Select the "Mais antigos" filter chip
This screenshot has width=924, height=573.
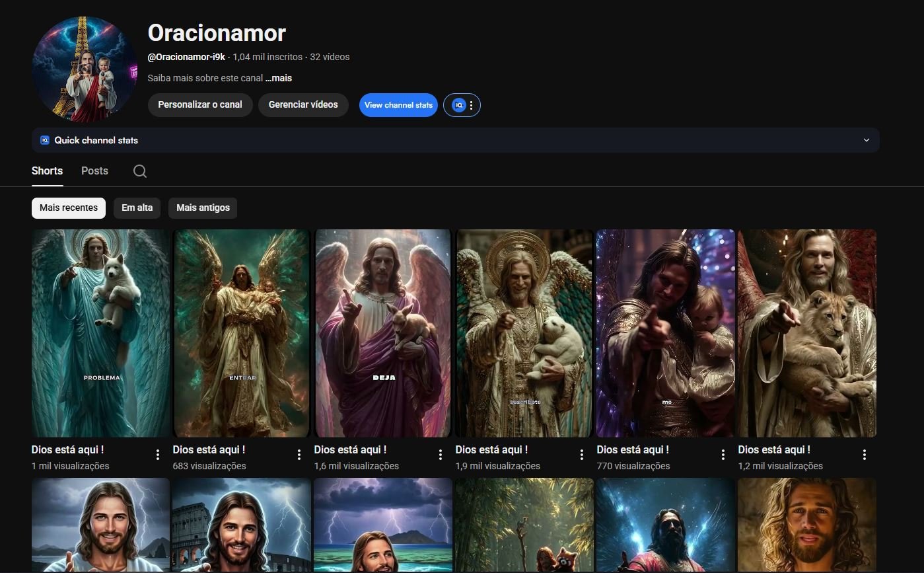203,208
